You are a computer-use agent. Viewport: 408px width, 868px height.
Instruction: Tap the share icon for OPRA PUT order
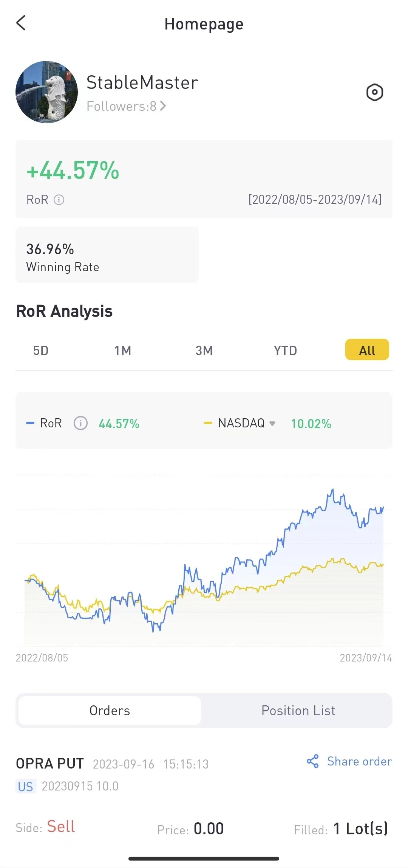tap(313, 761)
